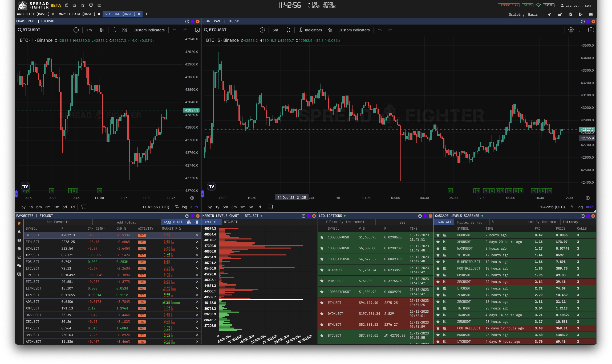
Task: Toggle log scale on the 5m chart
Action: [x=580, y=207]
